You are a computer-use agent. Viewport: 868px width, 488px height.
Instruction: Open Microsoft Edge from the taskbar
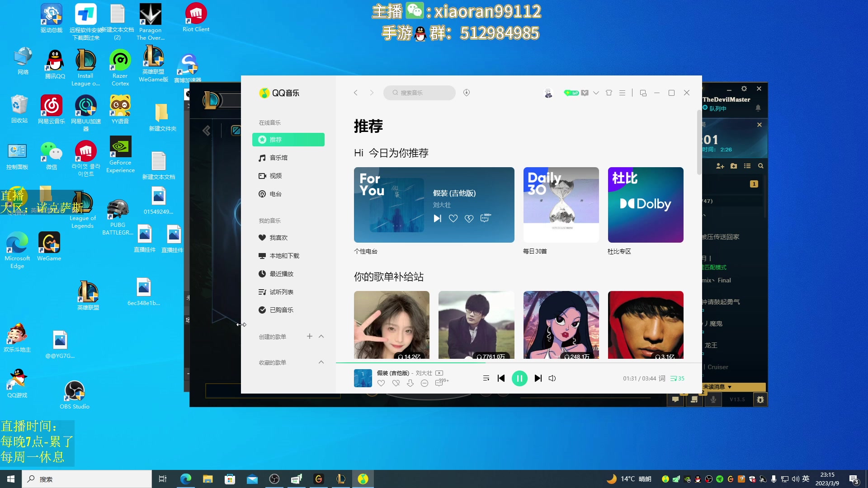click(x=186, y=479)
